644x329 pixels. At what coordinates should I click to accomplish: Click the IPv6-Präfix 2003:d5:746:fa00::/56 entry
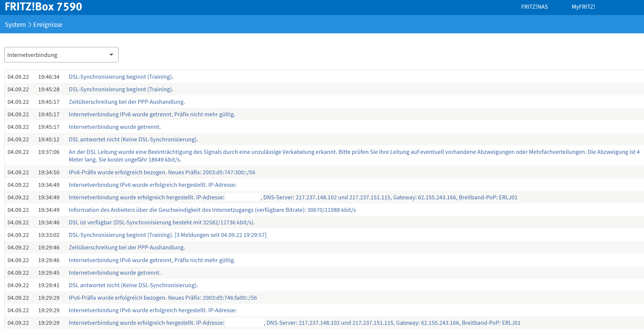tap(163, 298)
